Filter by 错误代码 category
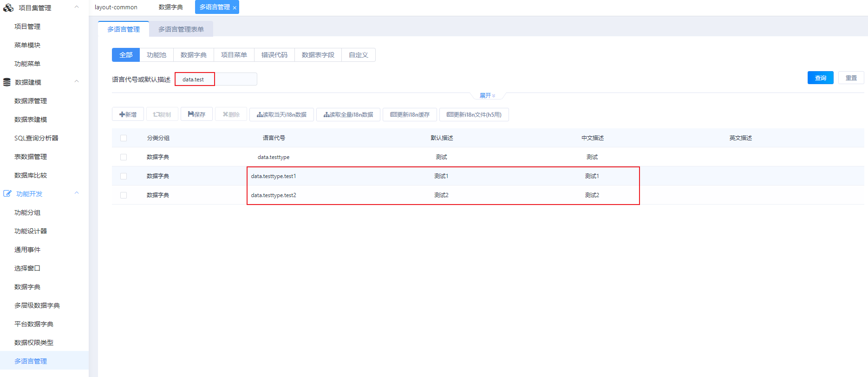The height and width of the screenshot is (377, 868). click(274, 55)
